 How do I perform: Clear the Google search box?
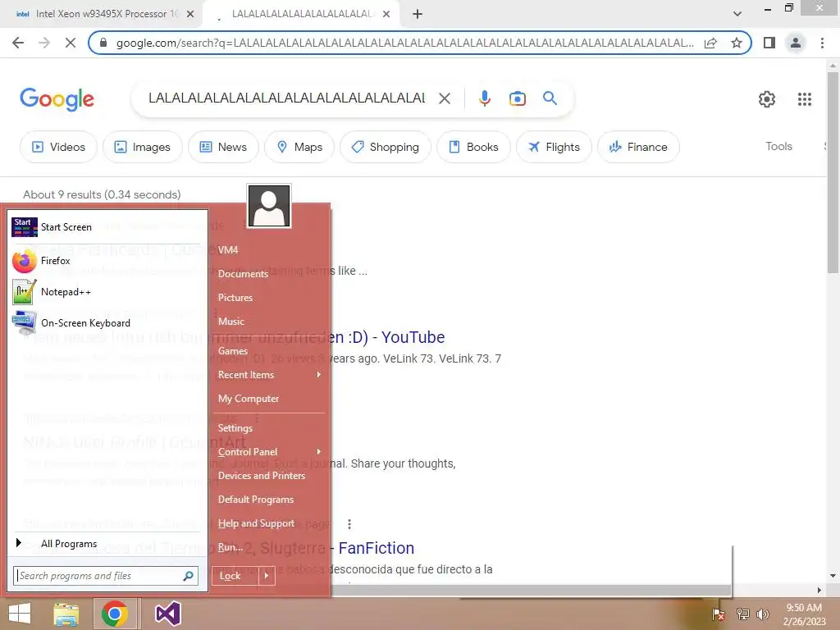444,98
